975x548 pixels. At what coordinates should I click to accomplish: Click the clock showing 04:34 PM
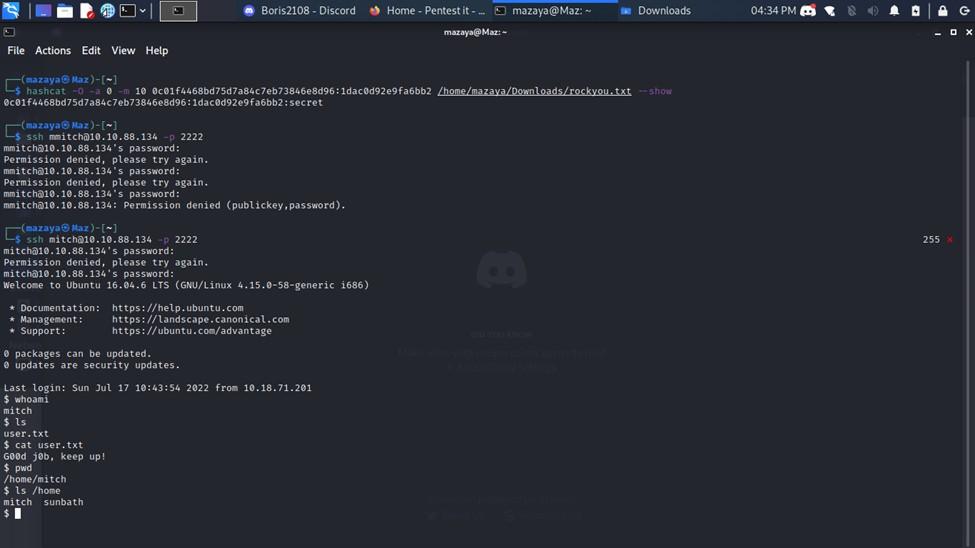(x=773, y=11)
